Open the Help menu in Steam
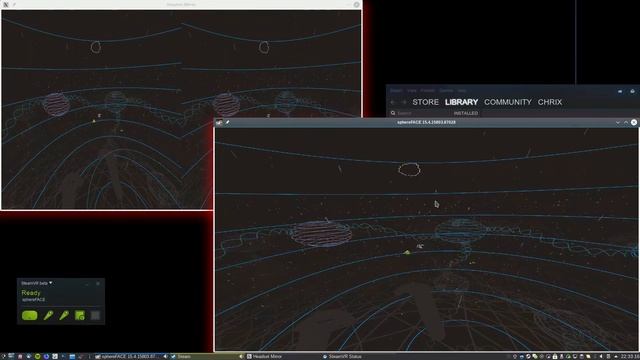 click(462, 91)
